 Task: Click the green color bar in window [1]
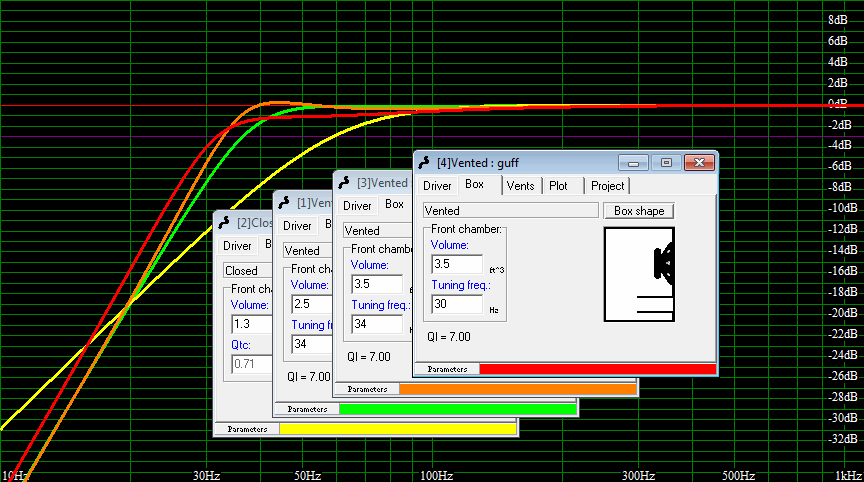pyautogui.click(x=457, y=409)
